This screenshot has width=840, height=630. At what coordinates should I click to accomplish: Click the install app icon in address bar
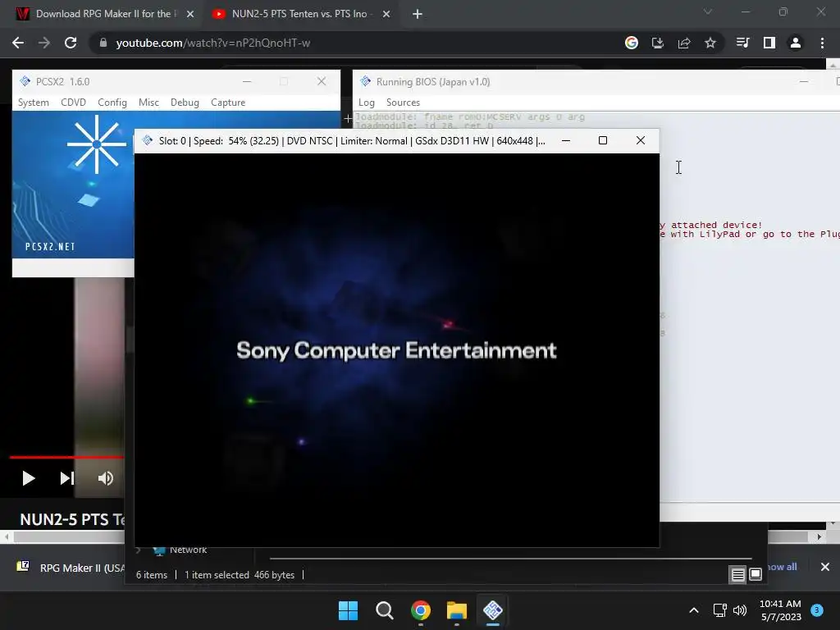point(657,43)
